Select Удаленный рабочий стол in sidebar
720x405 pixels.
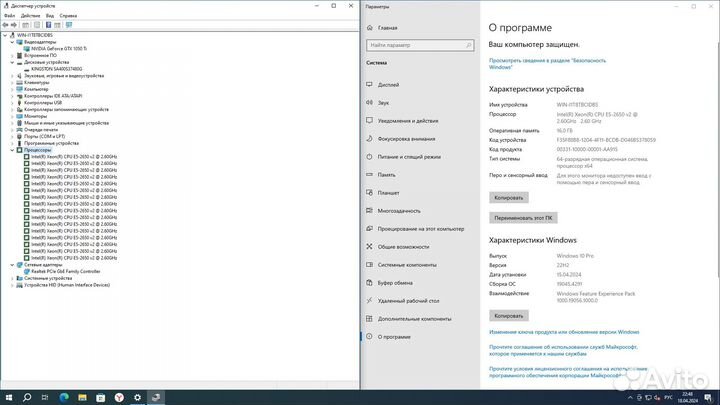click(x=408, y=300)
